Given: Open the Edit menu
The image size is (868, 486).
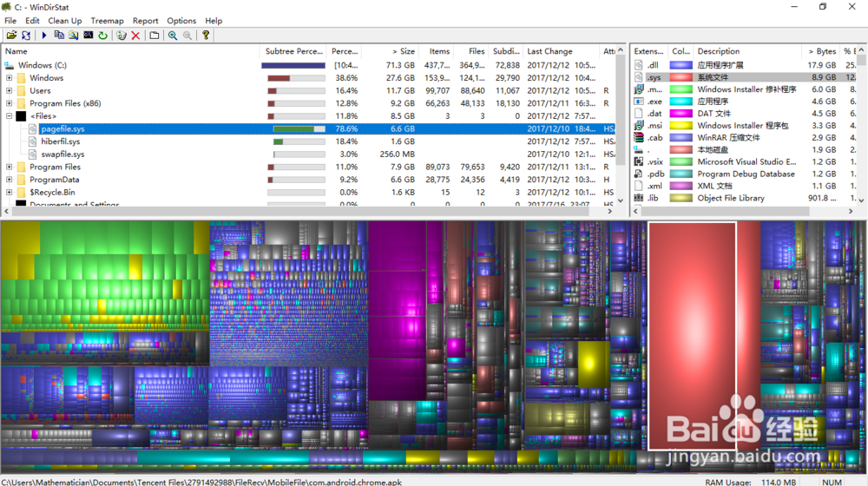Looking at the screenshot, I should coord(33,21).
